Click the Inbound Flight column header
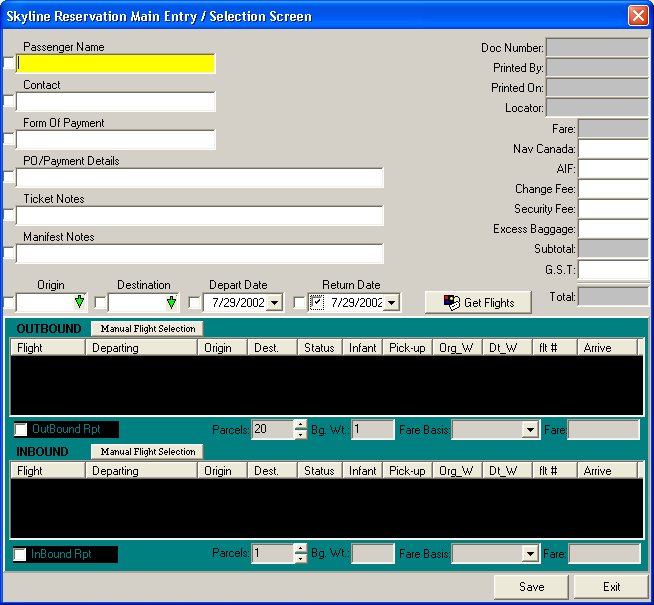The width and height of the screenshot is (654, 605). pos(48,470)
